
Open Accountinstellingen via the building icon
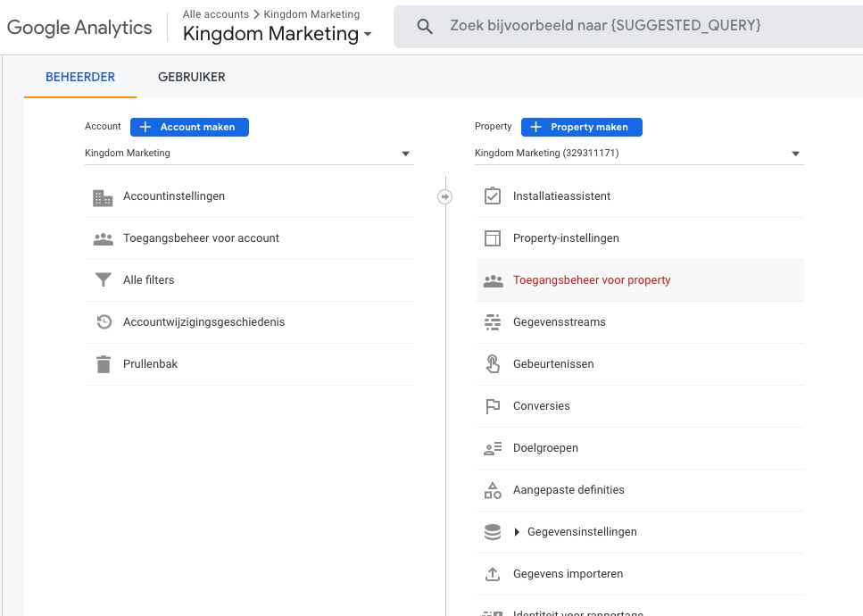pyautogui.click(x=103, y=196)
